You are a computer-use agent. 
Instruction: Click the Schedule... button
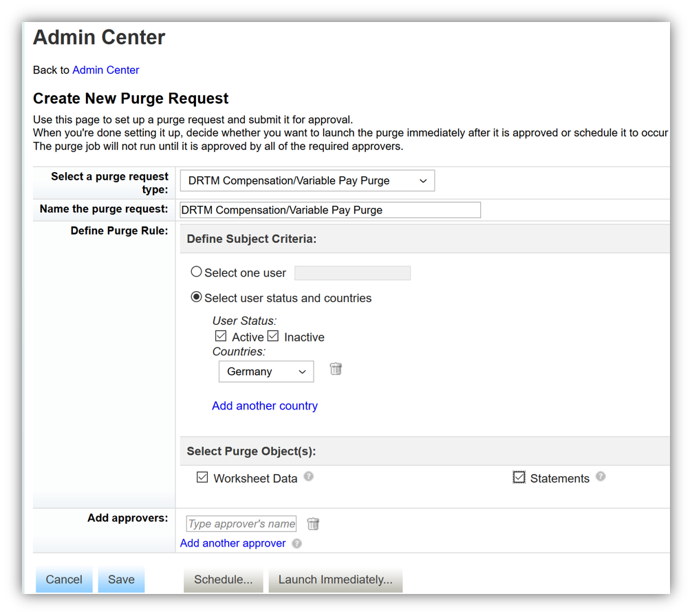pos(224,580)
